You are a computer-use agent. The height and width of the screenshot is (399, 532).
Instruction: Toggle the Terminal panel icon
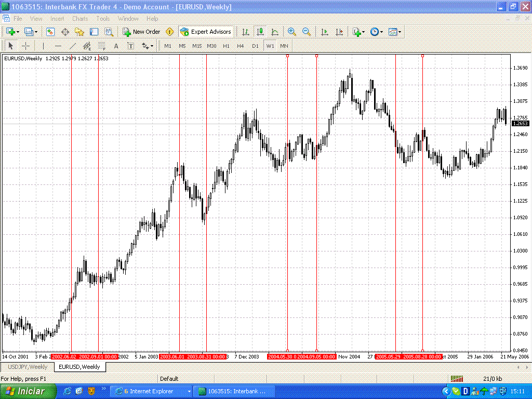click(94, 32)
